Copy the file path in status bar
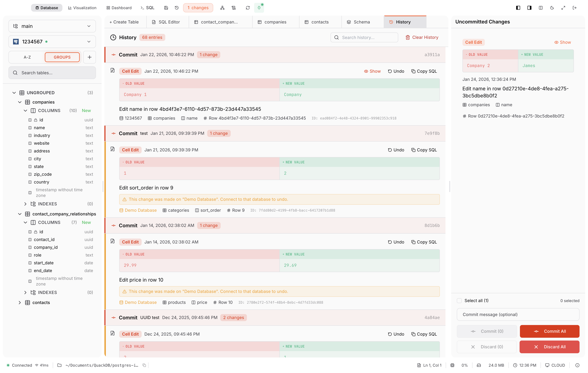 (144, 365)
